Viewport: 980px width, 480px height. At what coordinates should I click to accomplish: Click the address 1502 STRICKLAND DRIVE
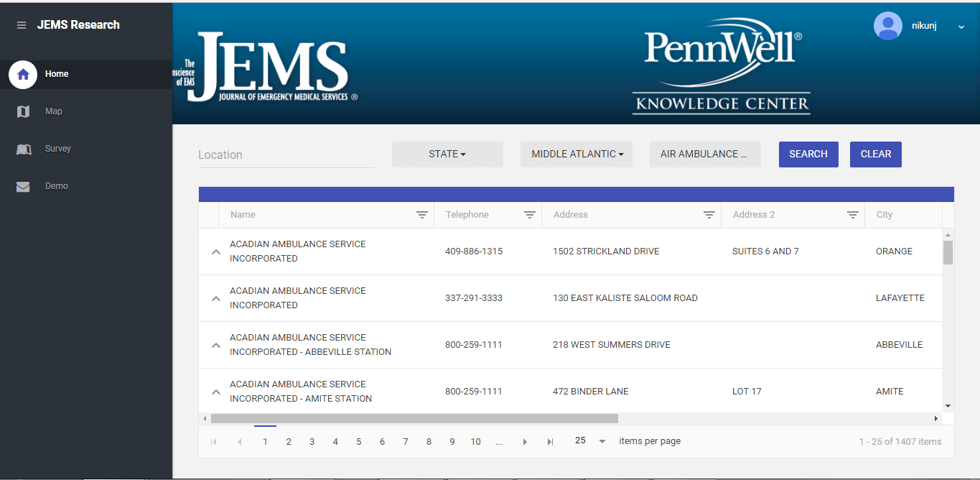point(606,251)
